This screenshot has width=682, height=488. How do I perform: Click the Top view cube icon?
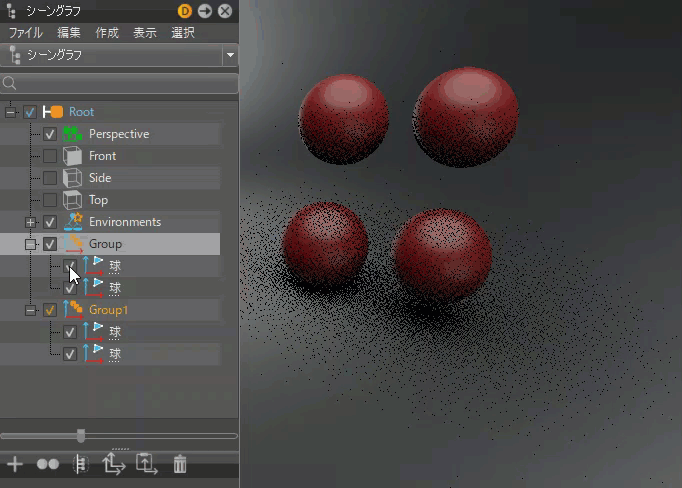(72, 200)
